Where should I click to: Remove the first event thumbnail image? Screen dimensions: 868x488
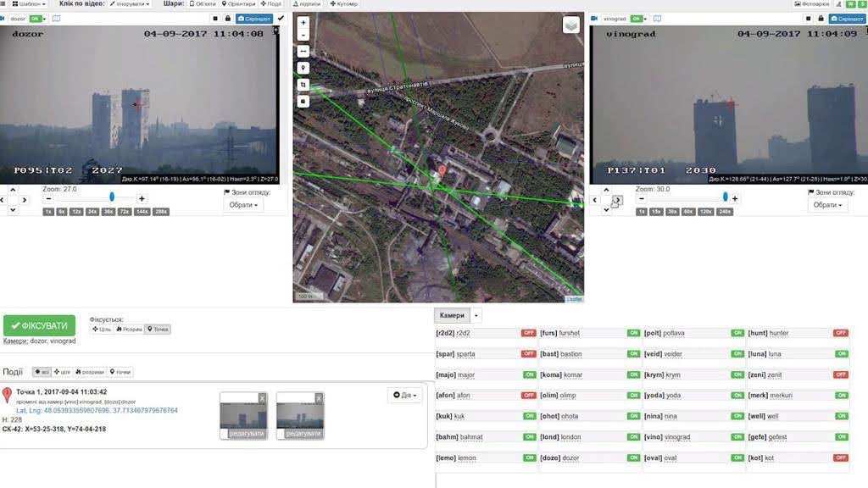(262, 398)
